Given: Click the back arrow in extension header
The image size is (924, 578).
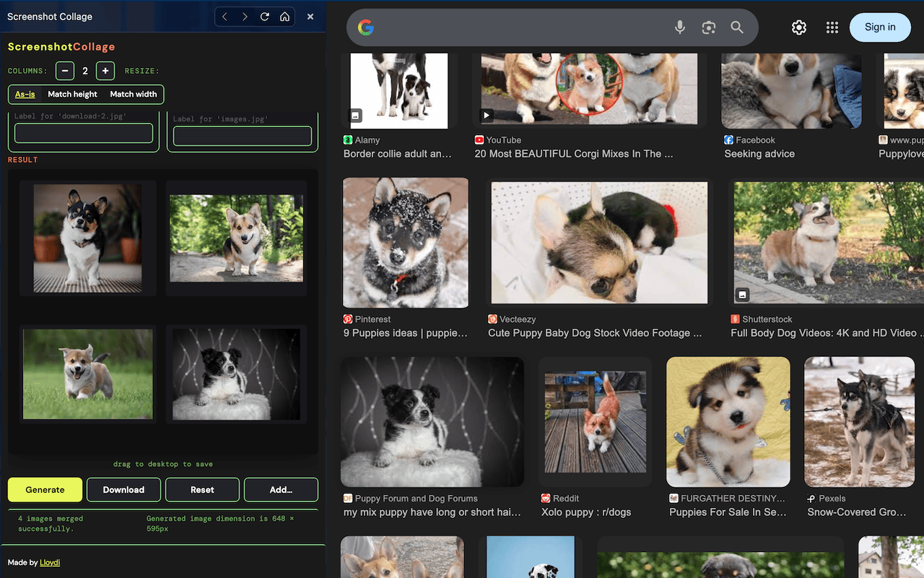Looking at the screenshot, I should pyautogui.click(x=225, y=17).
